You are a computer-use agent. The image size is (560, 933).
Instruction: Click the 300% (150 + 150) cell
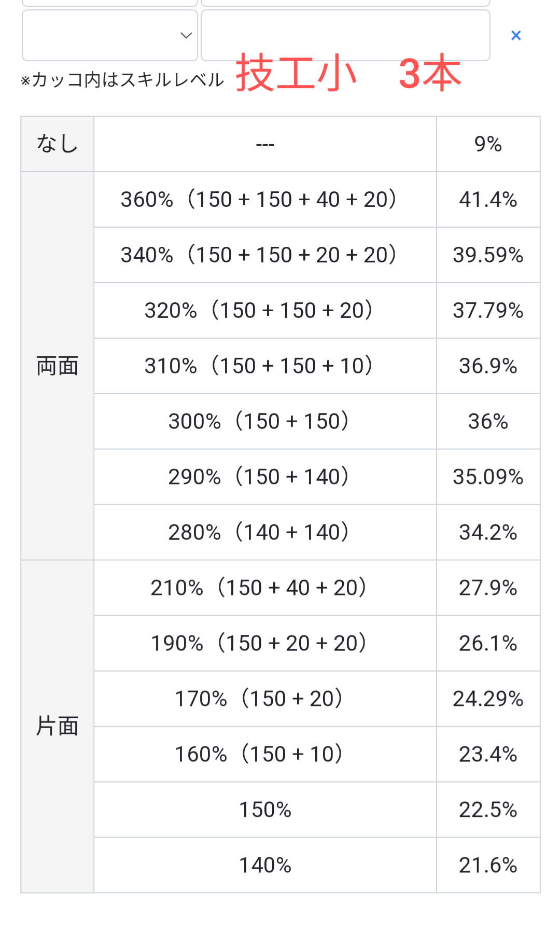pyautogui.click(x=265, y=421)
